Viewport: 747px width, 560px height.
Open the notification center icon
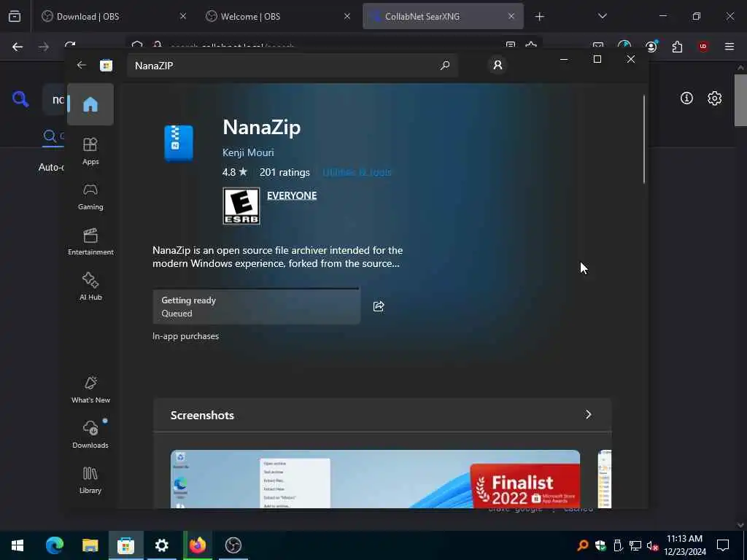[x=723, y=545]
